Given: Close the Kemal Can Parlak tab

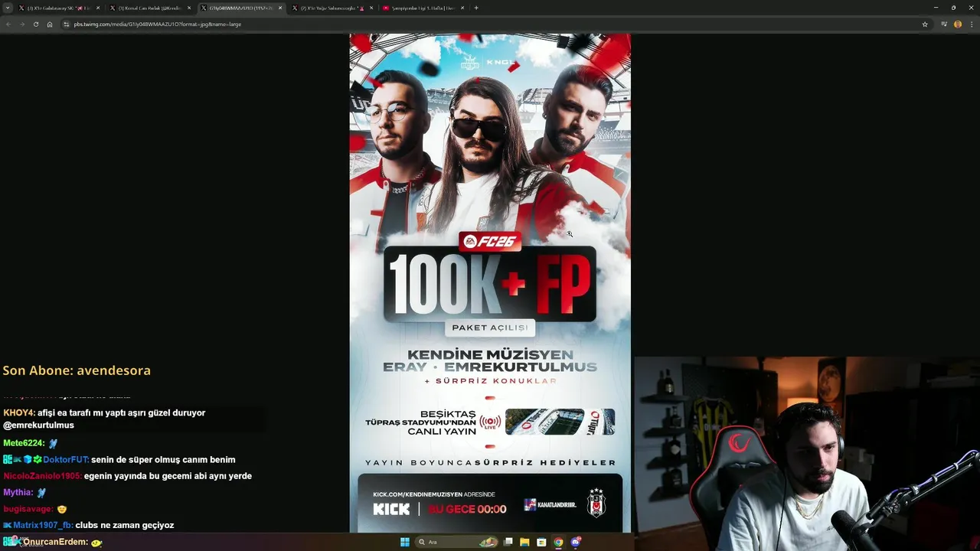Looking at the screenshot, I should (x=189, y=8).
